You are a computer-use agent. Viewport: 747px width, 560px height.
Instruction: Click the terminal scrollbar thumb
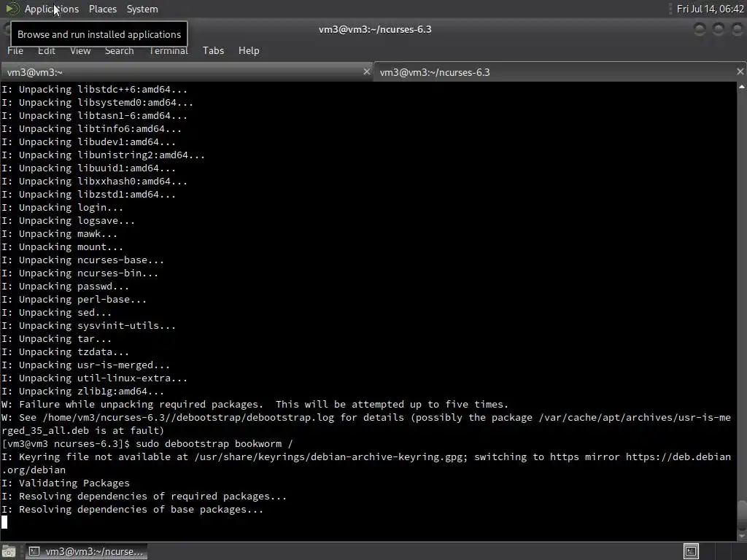tap(742, 514)
